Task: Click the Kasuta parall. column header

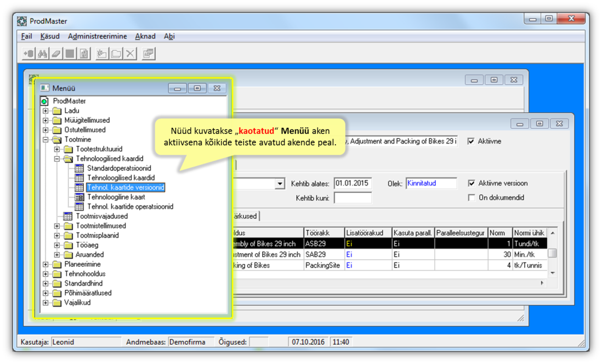Action: [x=413, y=232]
